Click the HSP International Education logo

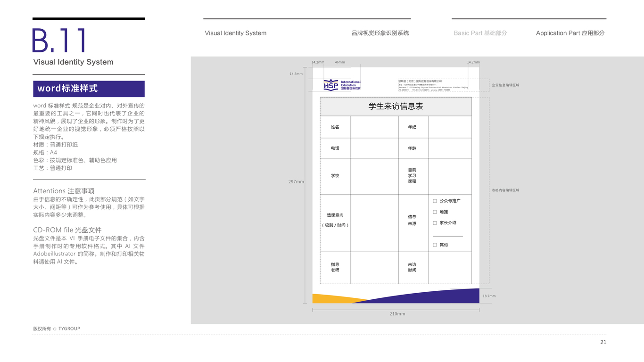tap(342, 85)
